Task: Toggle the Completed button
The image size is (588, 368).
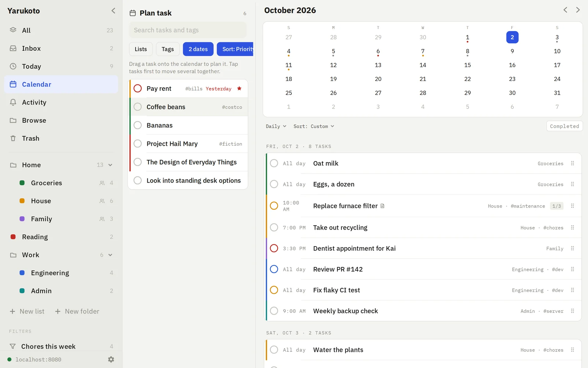Action: (564, 126)
